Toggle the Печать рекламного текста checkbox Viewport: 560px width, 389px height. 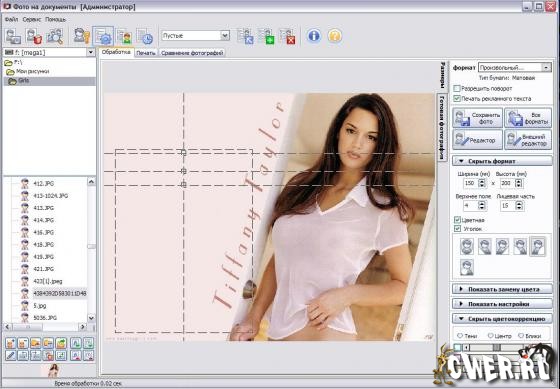click(457, 98)
